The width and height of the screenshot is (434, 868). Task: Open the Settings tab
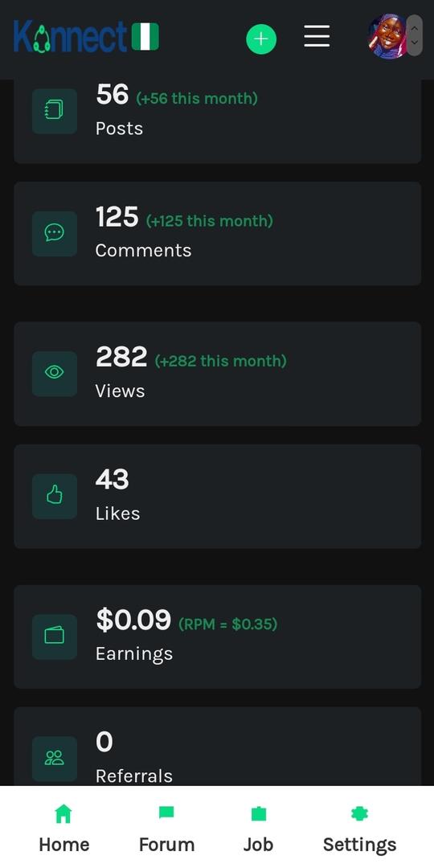(x=359, y=829)
